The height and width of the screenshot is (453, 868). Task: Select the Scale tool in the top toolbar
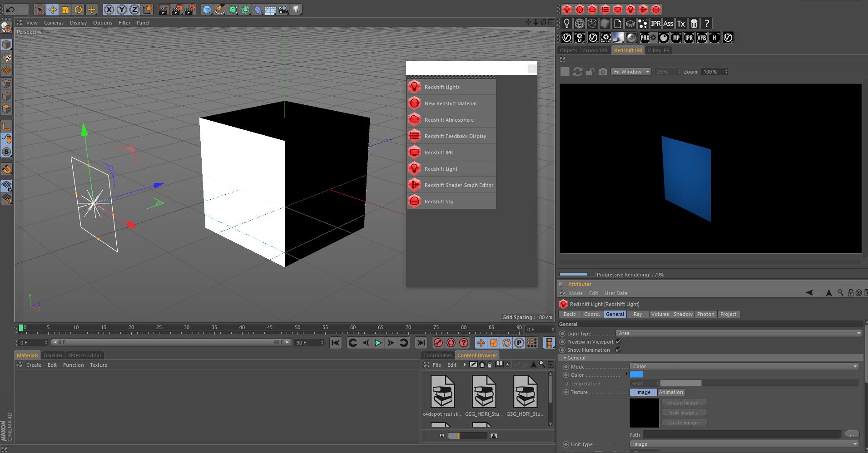[x=65, y=10]
